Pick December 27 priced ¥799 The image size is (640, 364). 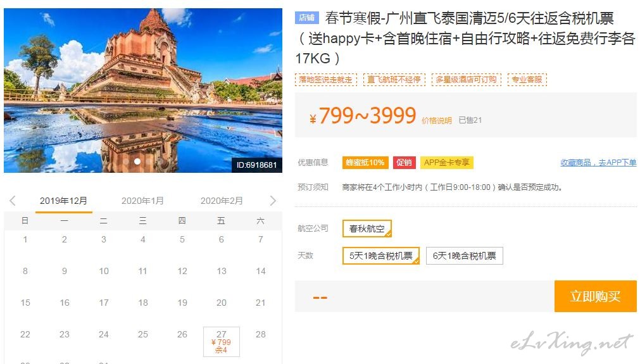(x=221, y=342)
